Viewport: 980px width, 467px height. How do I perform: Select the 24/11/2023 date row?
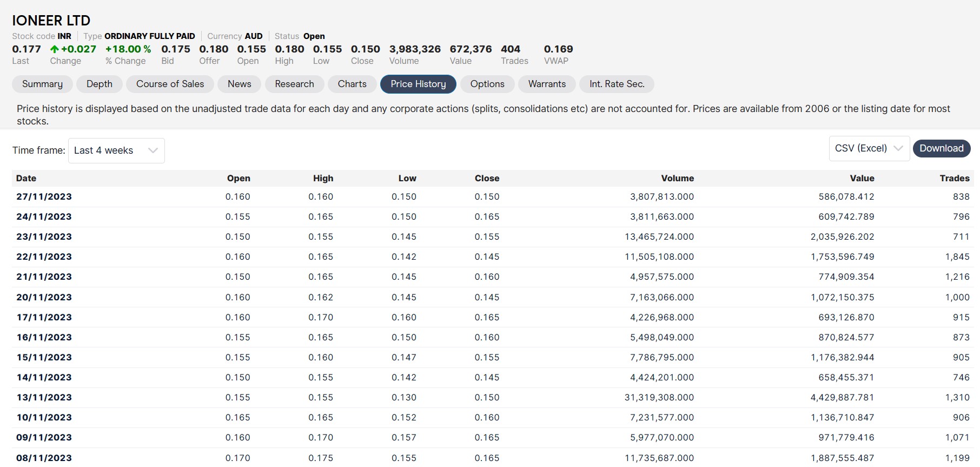point(493,216)
